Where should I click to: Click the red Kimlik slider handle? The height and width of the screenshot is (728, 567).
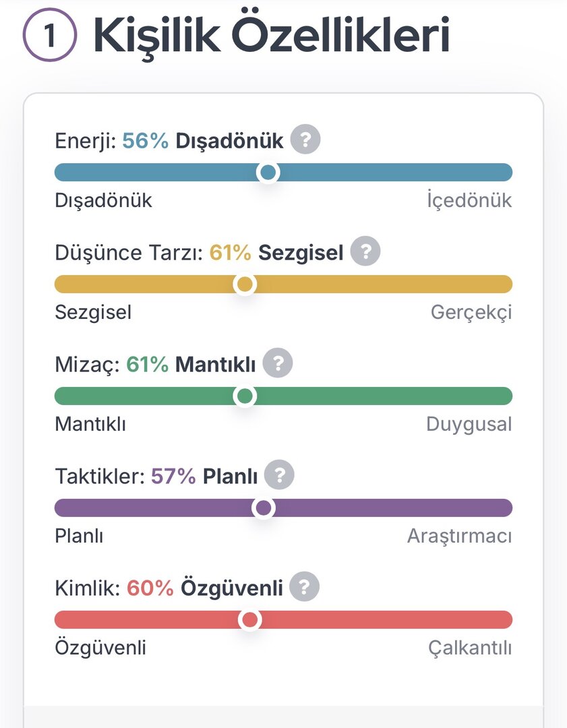point(250,619)
